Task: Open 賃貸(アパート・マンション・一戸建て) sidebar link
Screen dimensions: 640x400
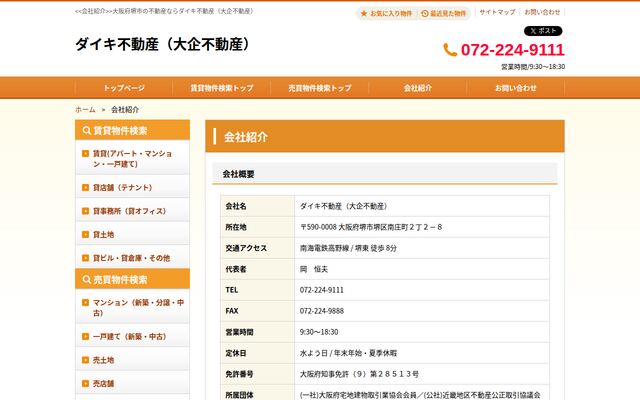Action: point(132,158)
